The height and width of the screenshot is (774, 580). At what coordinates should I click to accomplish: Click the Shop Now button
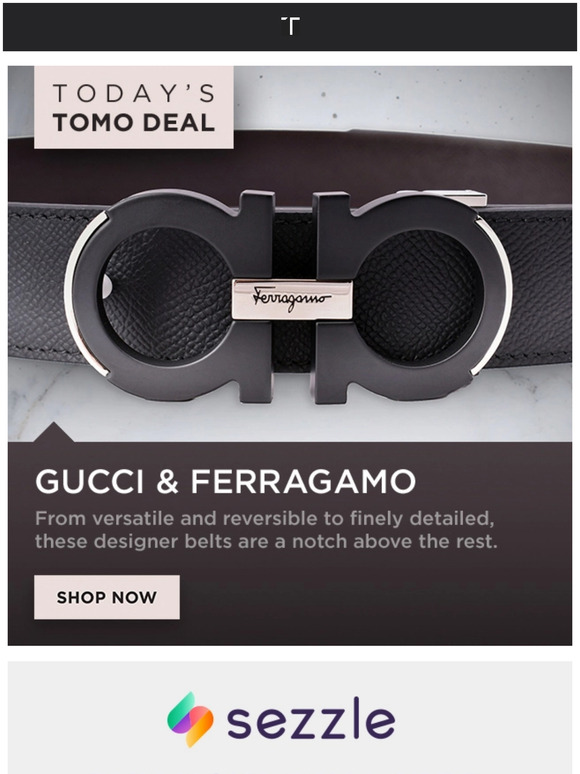point(107,597)
